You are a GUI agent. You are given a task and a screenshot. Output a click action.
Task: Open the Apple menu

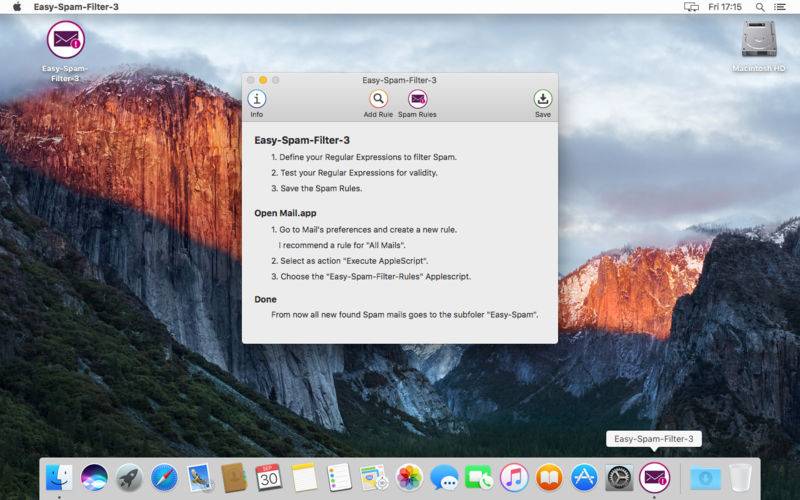point(17,7)
